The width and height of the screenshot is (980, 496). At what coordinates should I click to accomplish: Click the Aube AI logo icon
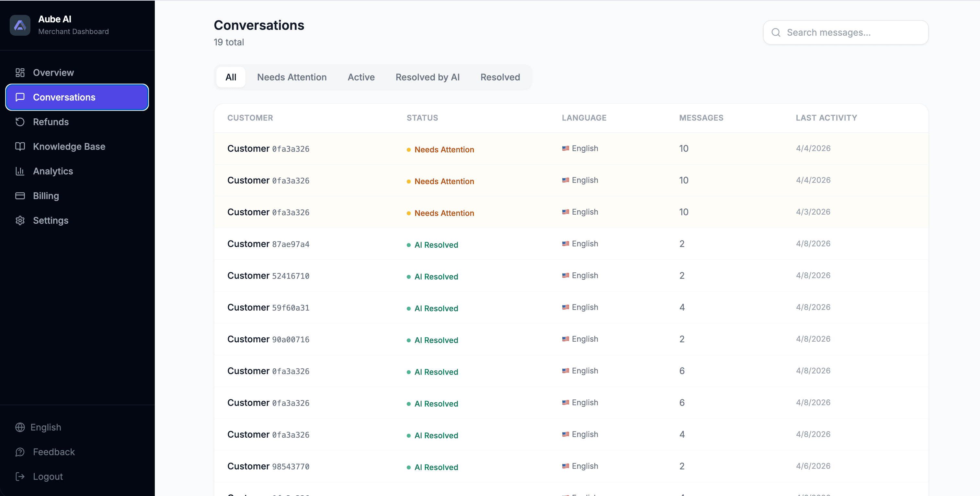click(20, 25)
